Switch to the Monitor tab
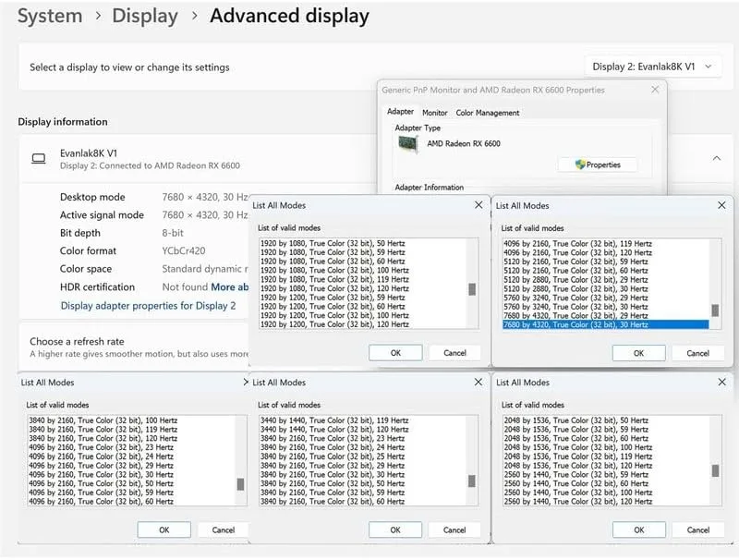Screen dimensions: 739x560 coord(434,113)
